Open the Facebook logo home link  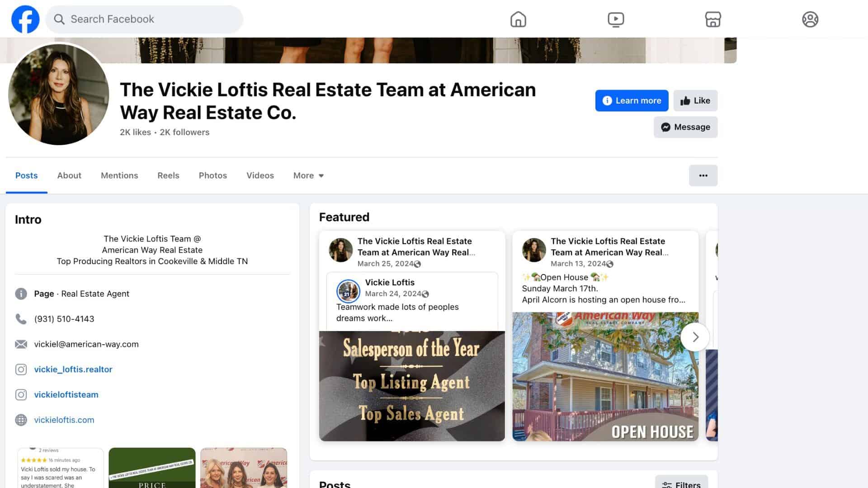[x=25, y=19]
